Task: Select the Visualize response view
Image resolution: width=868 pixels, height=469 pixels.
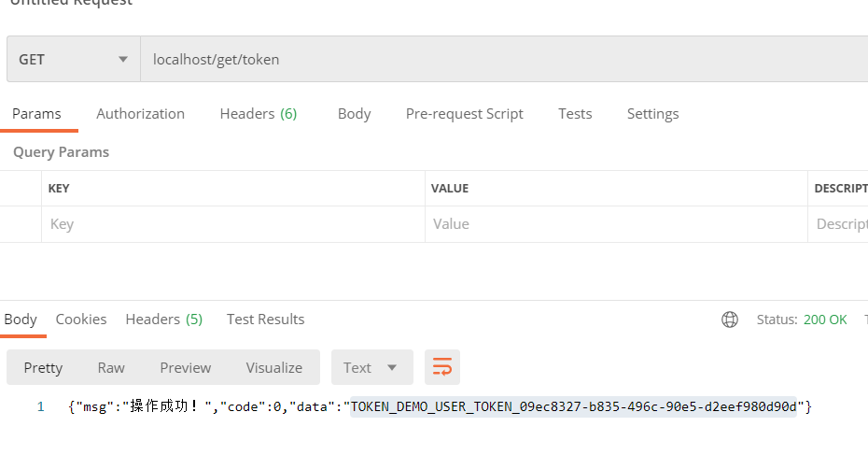Action: (x=274, y=367)
